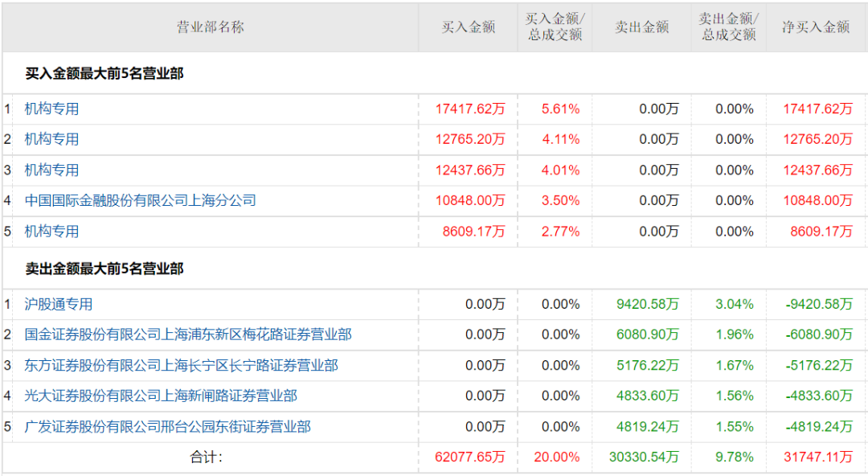Click the 买入金额/总成交额 column header

(x=555, y=27)
